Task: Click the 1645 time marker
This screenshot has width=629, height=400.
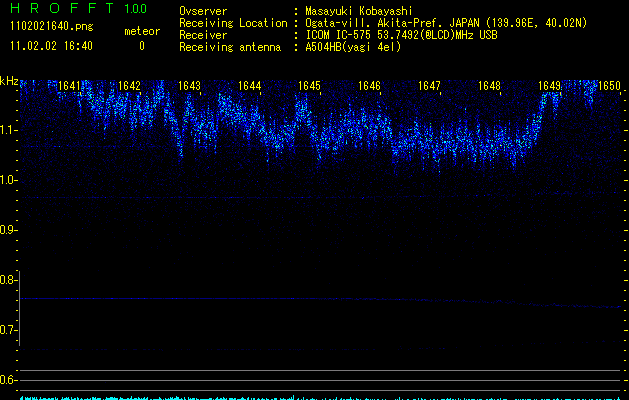Action: pos(309,86)
